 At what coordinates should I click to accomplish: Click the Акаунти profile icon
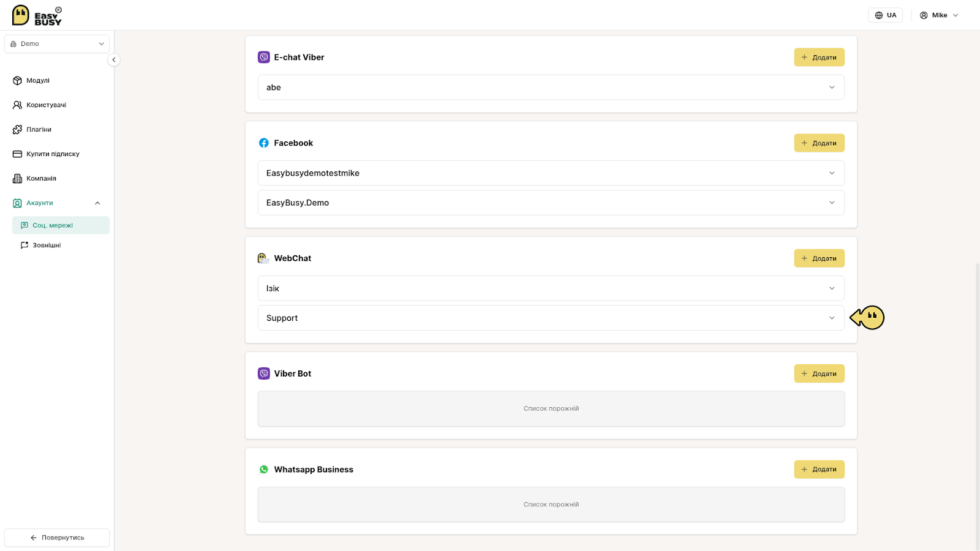(17, 203)
